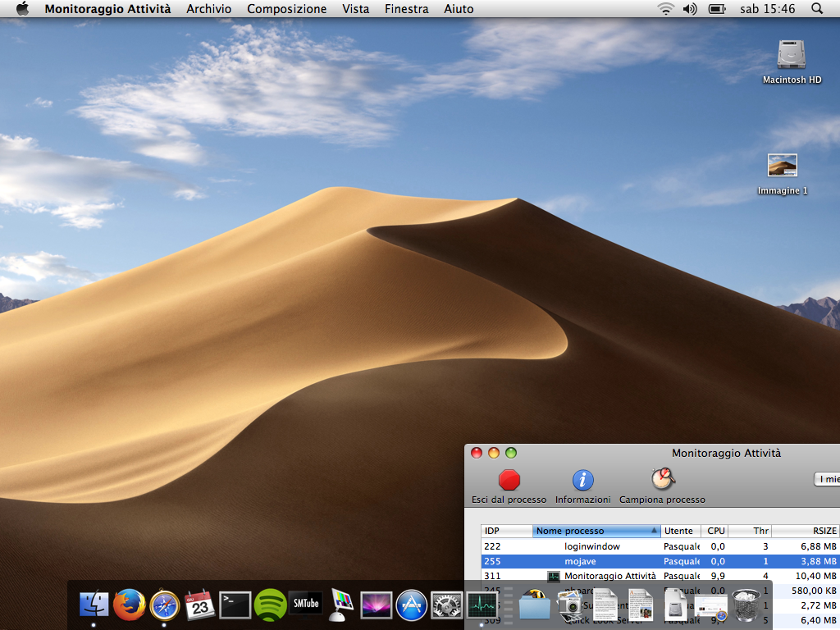The height and width of the screenshot is (630, 840).
Task: Open the blue folder stack in the Dock
Action: 534,605
